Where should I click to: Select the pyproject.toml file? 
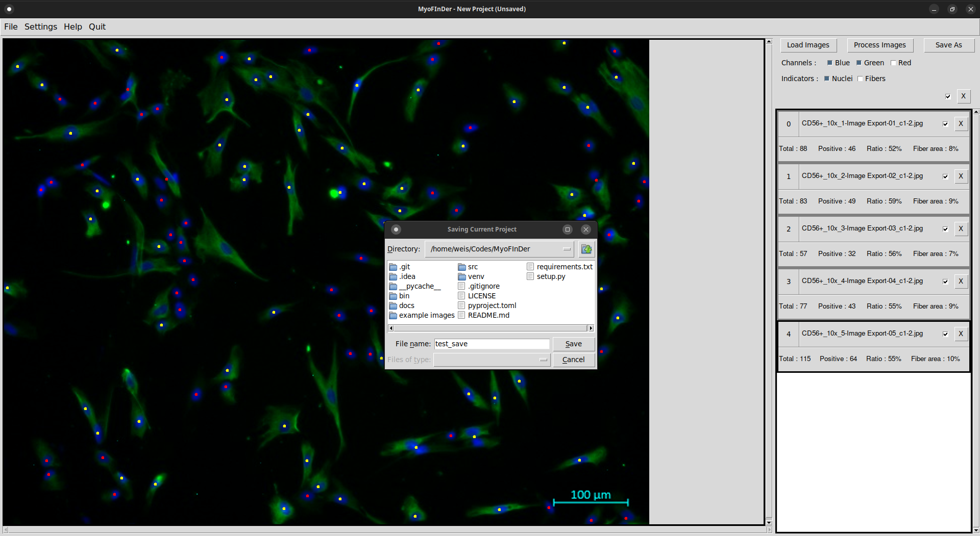coord(487,305)
